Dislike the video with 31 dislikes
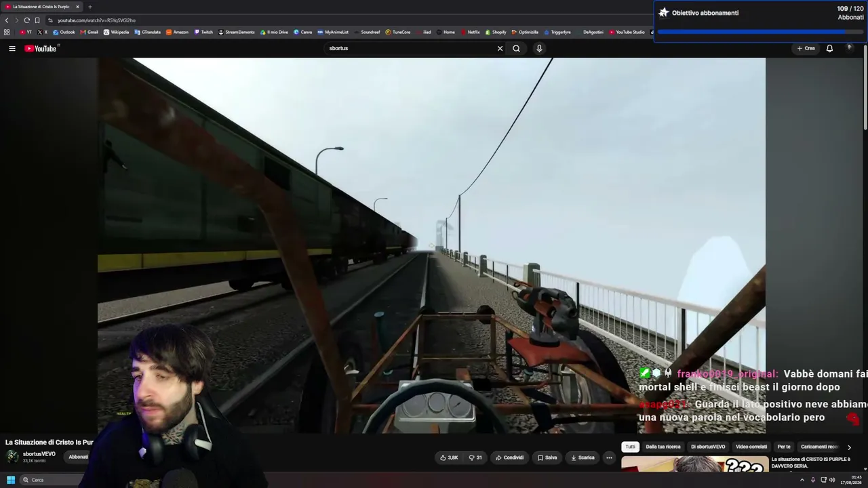 [475, 457]
